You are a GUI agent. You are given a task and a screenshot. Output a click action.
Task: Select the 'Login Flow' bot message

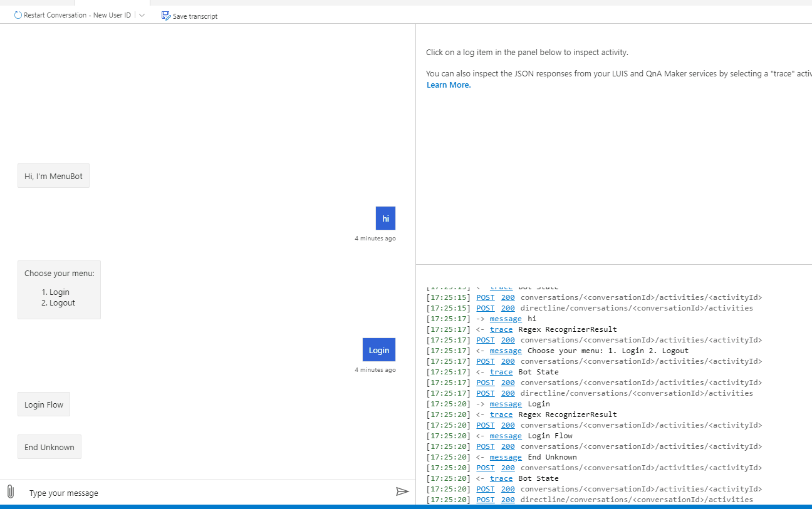pos(43,404)
